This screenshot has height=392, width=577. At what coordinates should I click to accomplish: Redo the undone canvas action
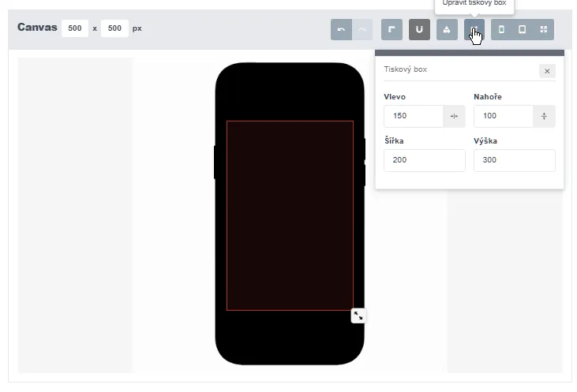coord(362,29)
